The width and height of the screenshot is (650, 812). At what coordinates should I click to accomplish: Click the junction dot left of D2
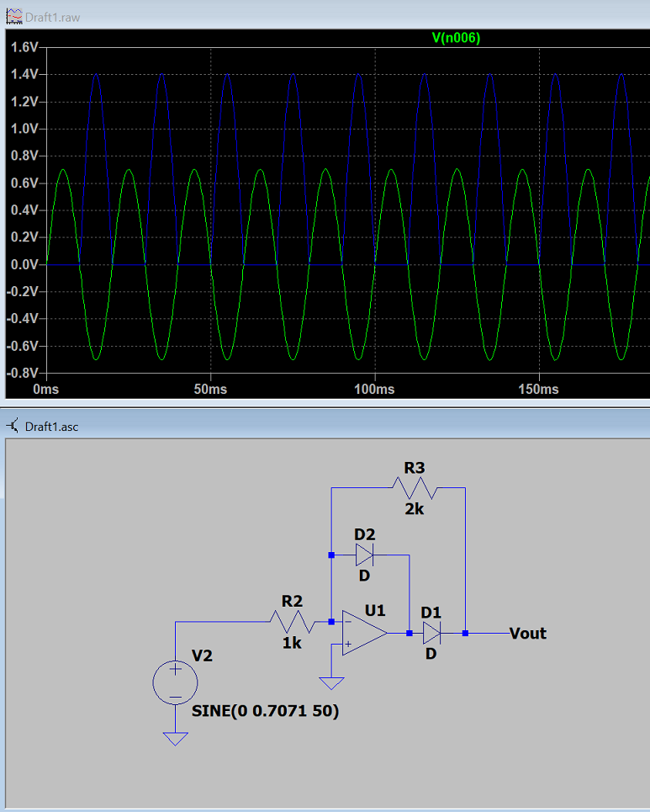pos(331,555)
